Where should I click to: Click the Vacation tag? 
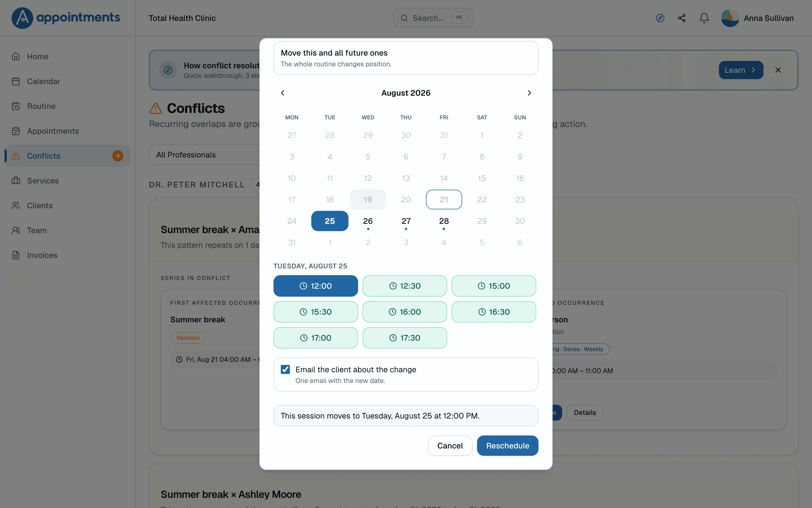(188, 338)
